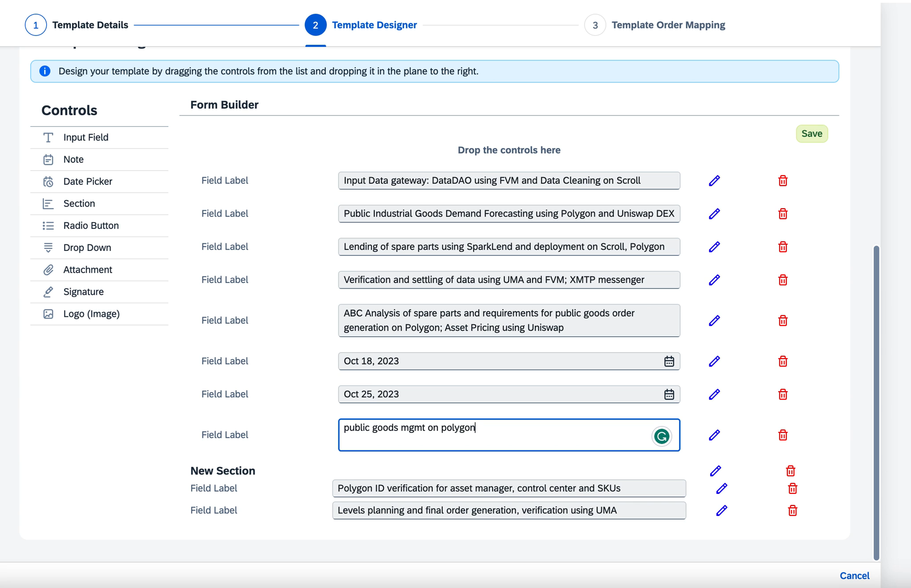Click the info icon in the blue banner
This screenshot has height=588, width=911.
coord(45,71)
